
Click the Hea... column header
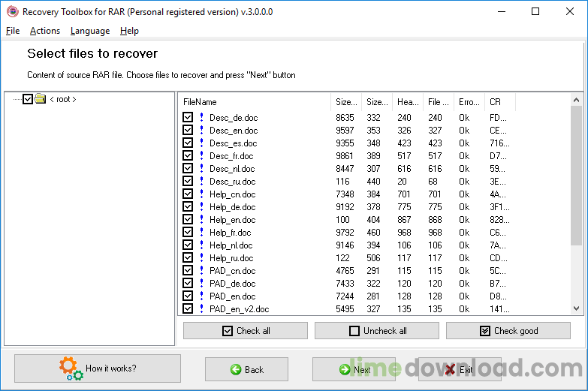click(408, 102)
